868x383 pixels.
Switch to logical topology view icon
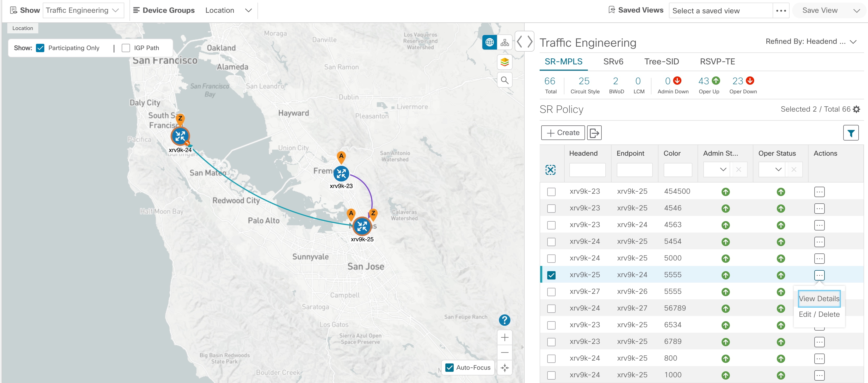504,42
